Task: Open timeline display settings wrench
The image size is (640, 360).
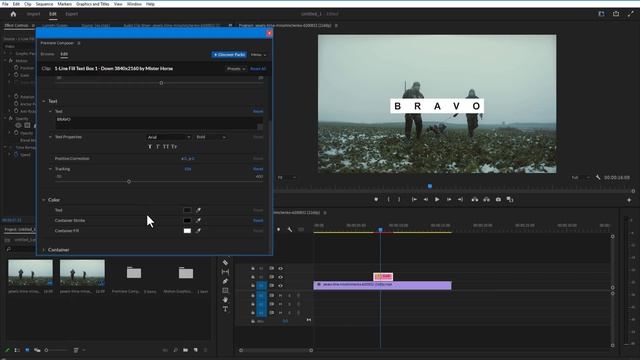Action: 289,229
